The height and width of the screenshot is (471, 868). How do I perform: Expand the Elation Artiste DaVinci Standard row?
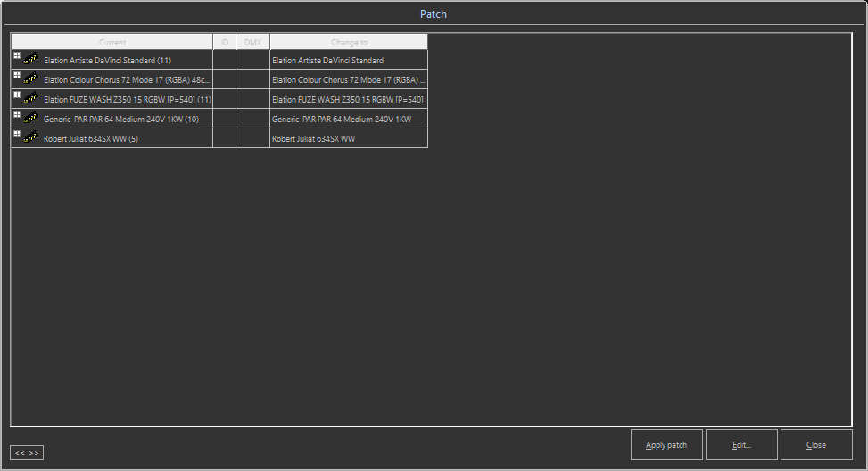coord(17,55)
